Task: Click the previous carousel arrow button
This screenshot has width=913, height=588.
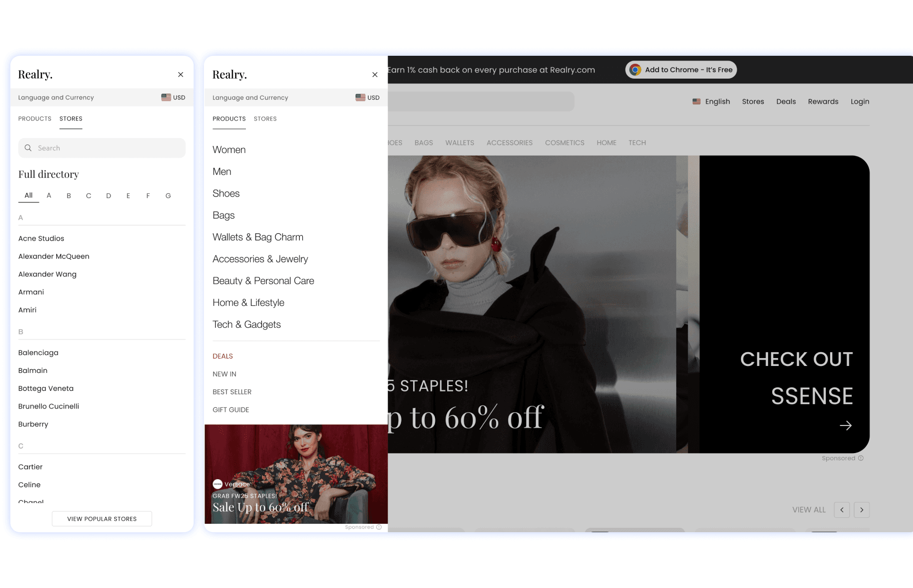Action: (842, 510)
